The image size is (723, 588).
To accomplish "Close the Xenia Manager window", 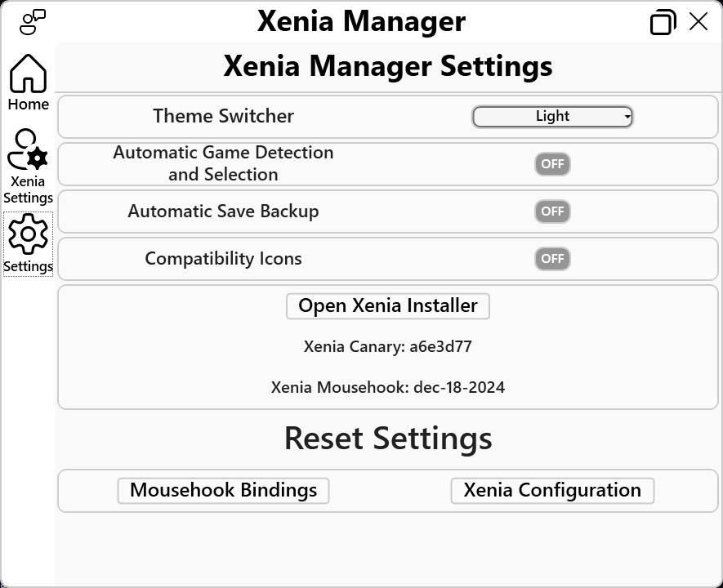I will [x=698, y=21].
